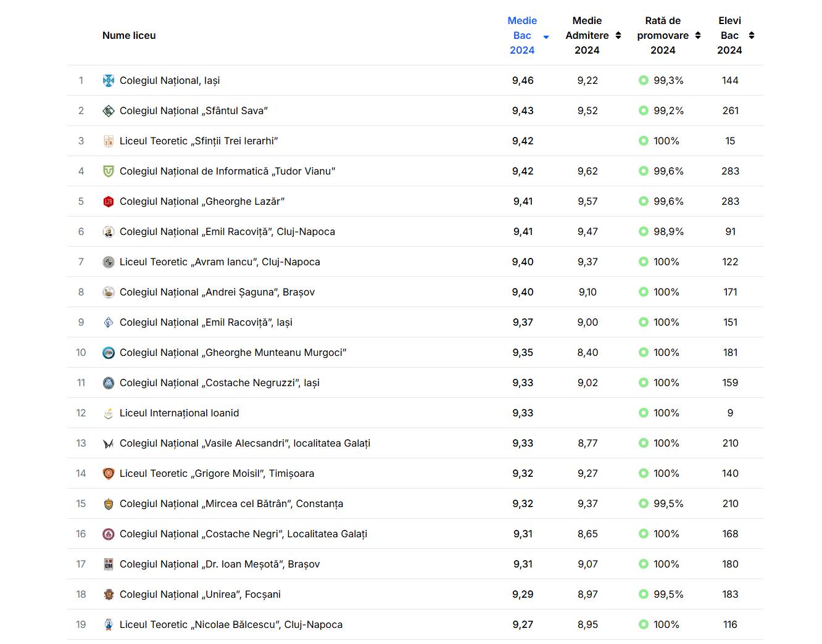Open Liceul Internațional Ioanid page
Viewport: 822px width, 644px height.
click(179, 413)
